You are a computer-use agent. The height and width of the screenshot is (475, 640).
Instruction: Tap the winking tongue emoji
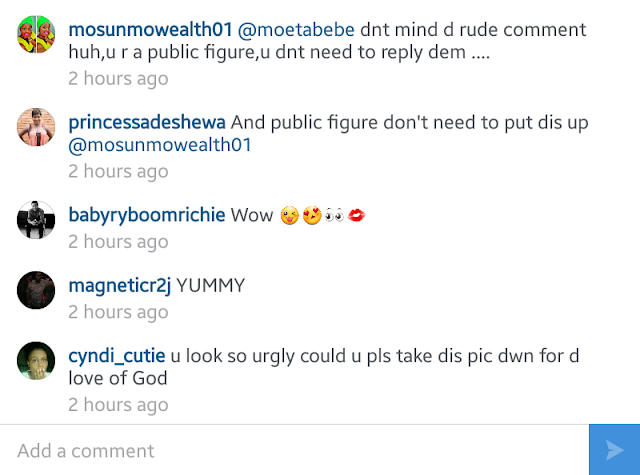(x=290, y=215)
